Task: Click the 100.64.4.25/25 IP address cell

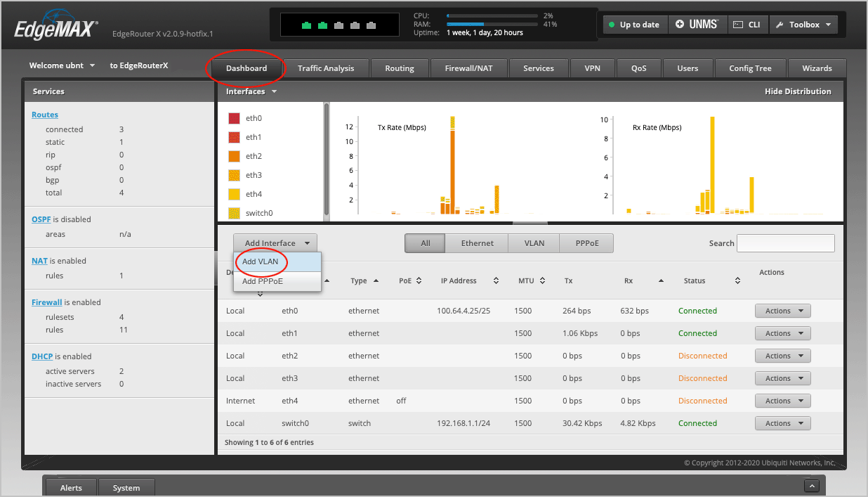Action: (464, 311)
